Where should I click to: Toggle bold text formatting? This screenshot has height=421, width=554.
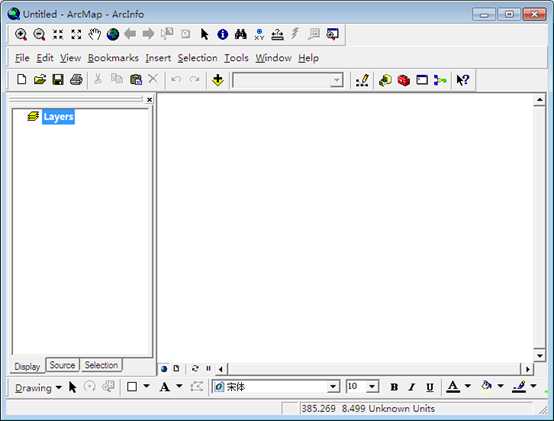394,387
